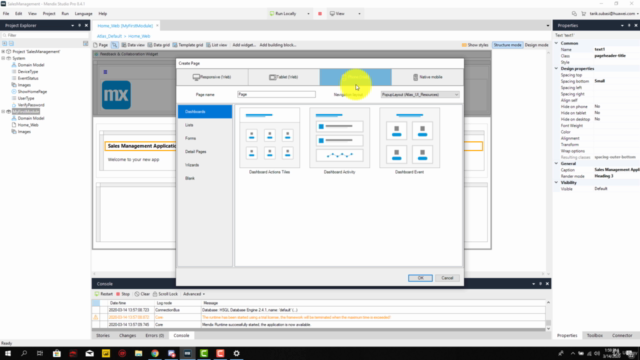This screenshot has width=640, height=360.
Task: Click the List view toolbar item
Action: [217, 45]
